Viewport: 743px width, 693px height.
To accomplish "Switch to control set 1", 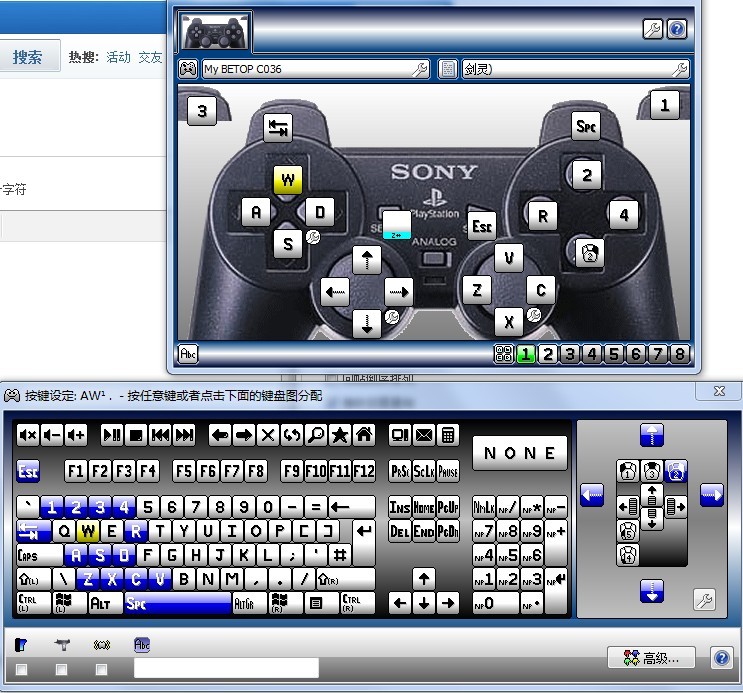I will pyautogui.click(x=526, y=354).
